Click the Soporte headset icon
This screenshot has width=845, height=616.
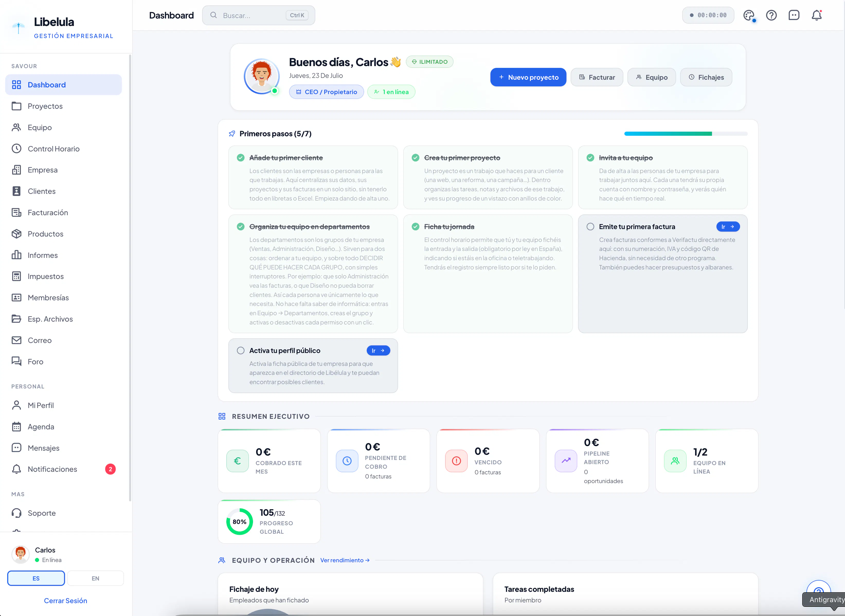[x=16, y=513]
